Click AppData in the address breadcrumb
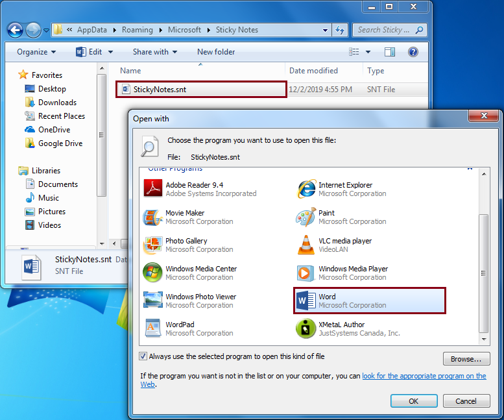This screenshot has width=504, height=420. tap(92, 30)
